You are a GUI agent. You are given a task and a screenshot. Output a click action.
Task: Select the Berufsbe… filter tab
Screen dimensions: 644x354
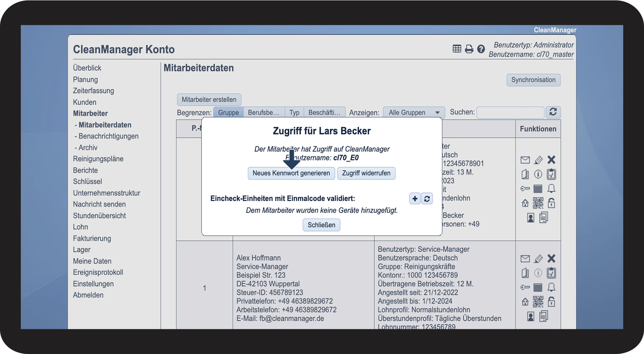coord(264,112)
